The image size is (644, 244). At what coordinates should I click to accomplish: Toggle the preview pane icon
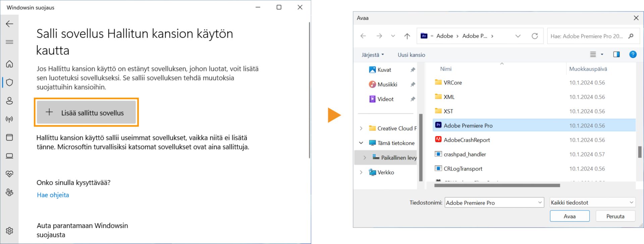click(616, 54)
